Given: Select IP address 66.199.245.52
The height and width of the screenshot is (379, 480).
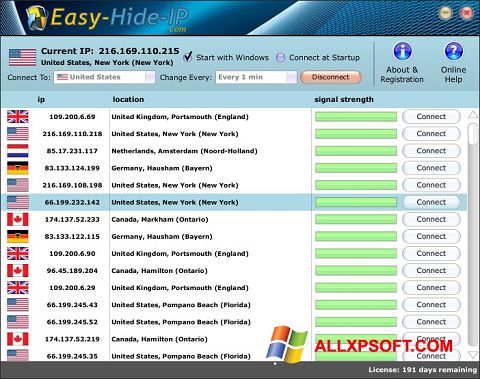Looking at the screenshot, I should coord(72,322).
